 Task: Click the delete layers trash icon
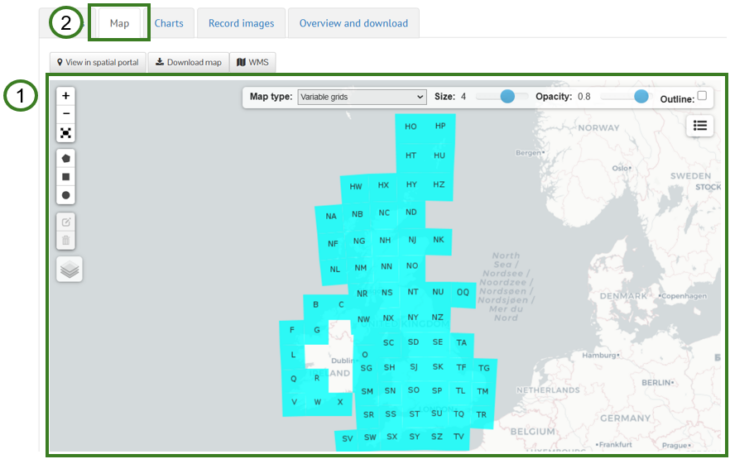(66, 240)
